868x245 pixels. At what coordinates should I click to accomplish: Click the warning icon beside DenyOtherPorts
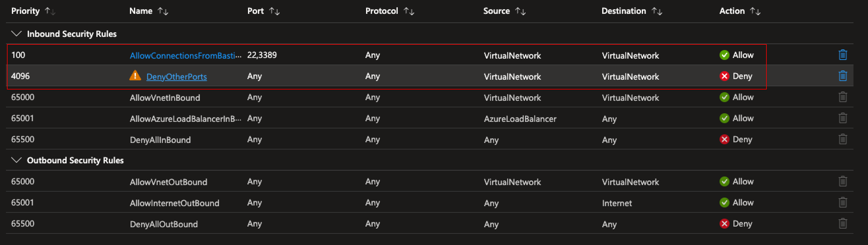coord(135,75)
